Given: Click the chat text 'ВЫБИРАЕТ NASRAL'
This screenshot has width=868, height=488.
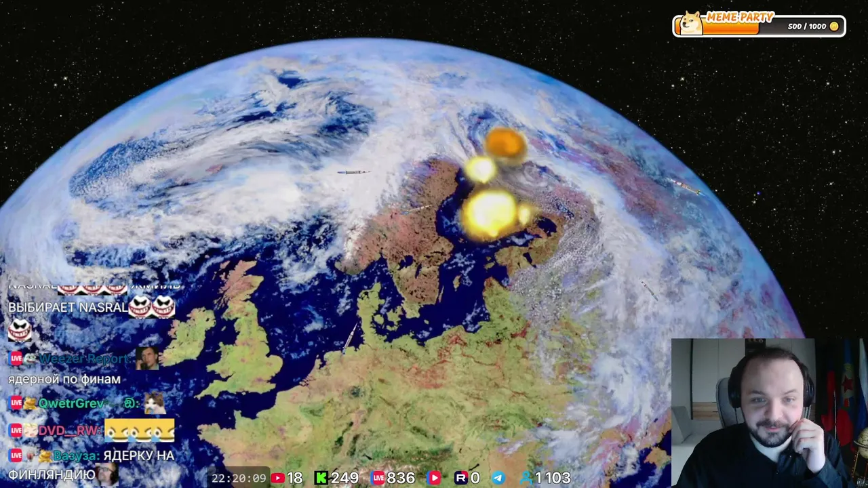Looking at the screenshot, I should [x=68, y=307].
